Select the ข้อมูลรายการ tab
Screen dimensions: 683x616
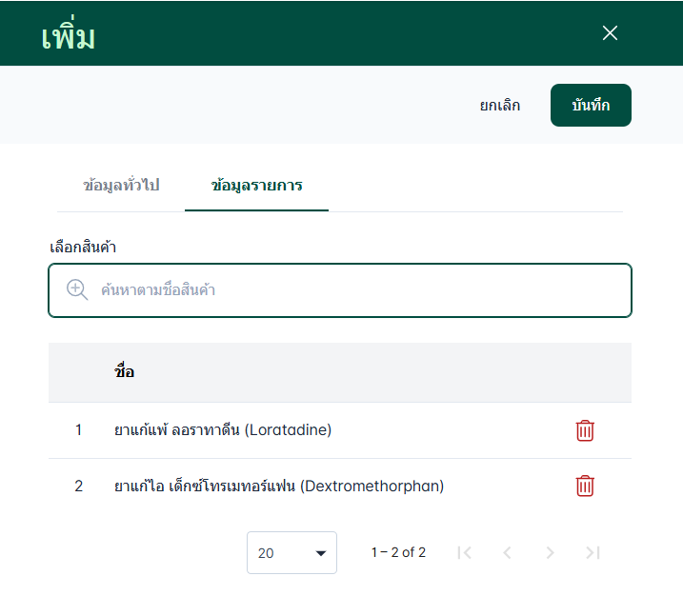coord(257,185)
